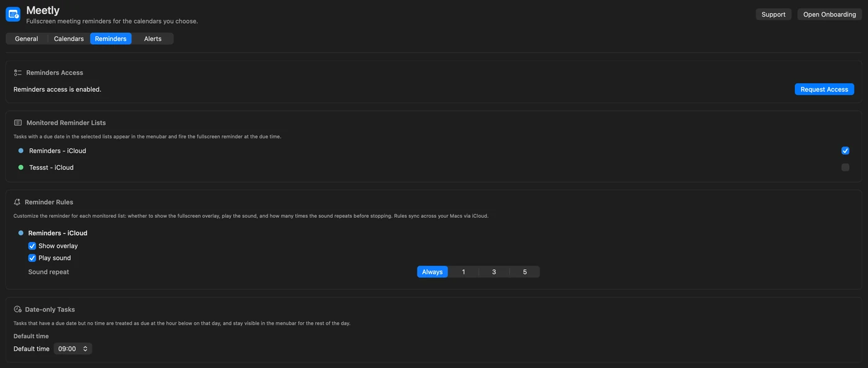Enable the Tessst - iCloud monitored list checkbox
868x368 pixels.
(x=845, y=168)
